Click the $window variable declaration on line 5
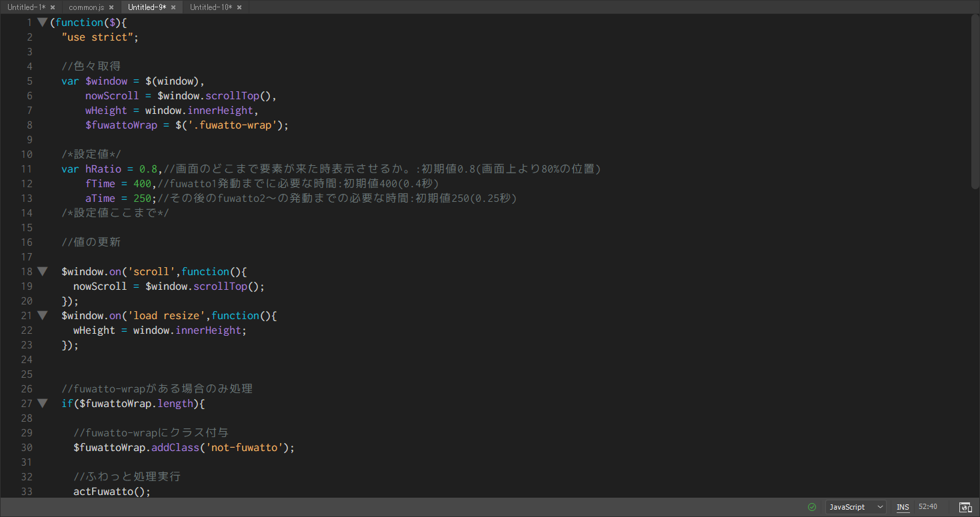Viewport: 980px width, 517px height. pyautogui.click(x=106, y=81)
